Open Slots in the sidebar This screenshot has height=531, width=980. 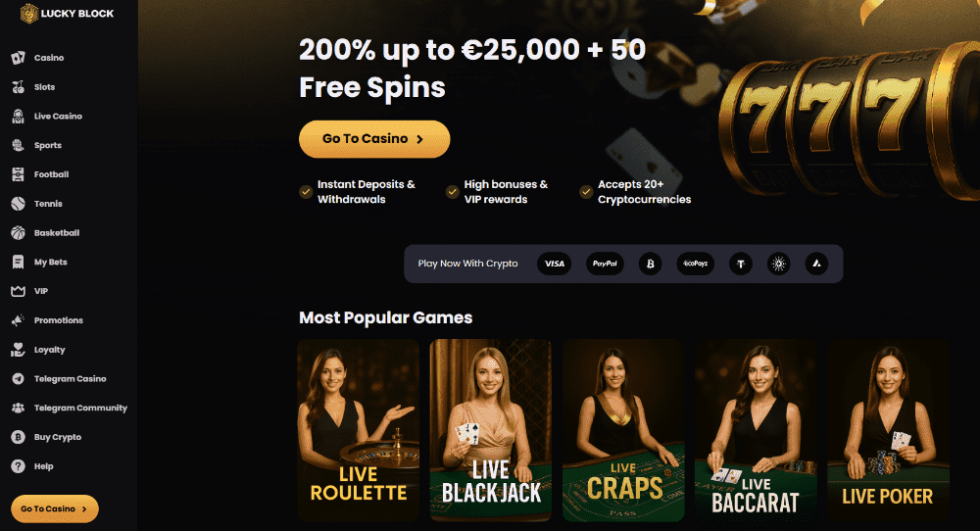pyautogui.click(x=44, y=87)
